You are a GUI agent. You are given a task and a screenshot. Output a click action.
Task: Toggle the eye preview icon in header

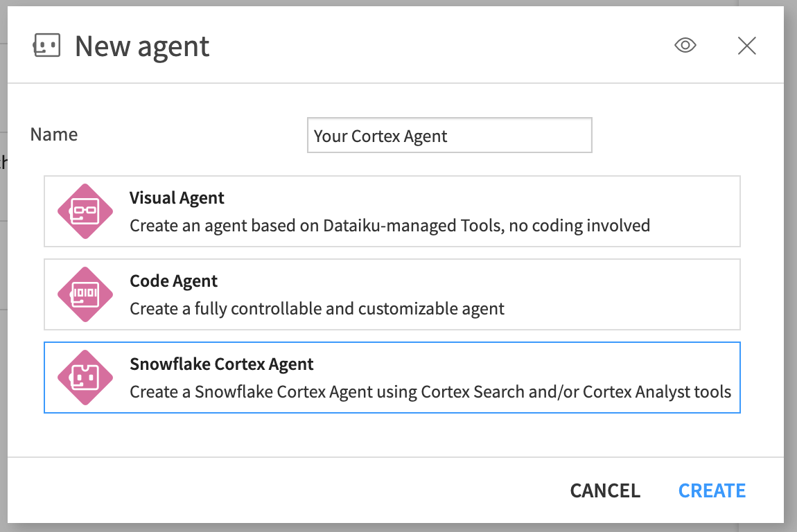pyautogui.click(x=685, y=45)
